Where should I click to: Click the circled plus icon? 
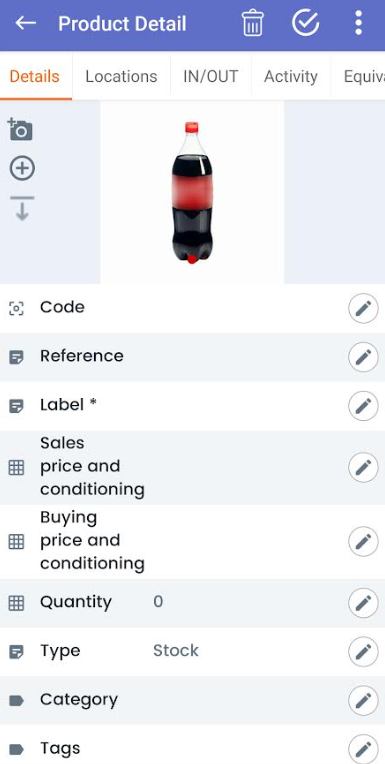[22, 169]
